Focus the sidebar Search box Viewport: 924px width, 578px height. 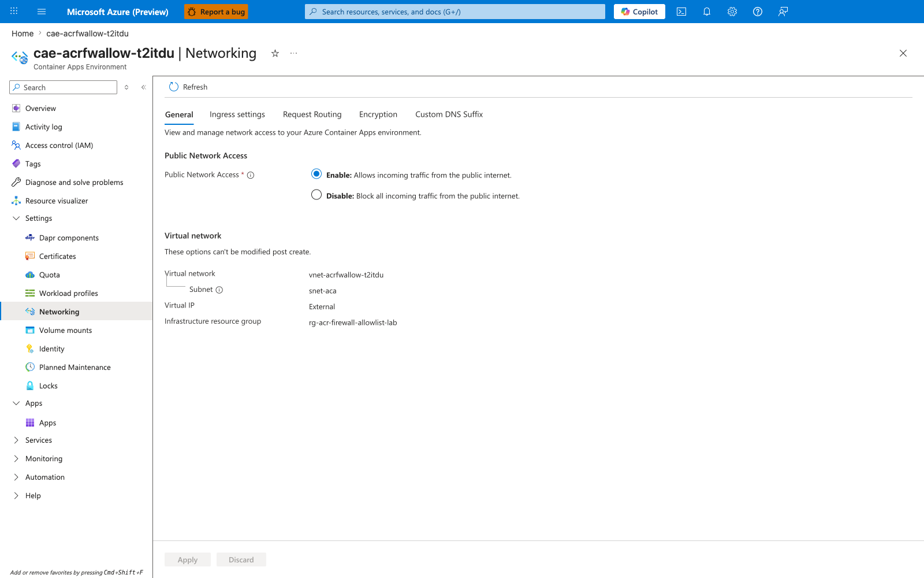pos(64,87)
